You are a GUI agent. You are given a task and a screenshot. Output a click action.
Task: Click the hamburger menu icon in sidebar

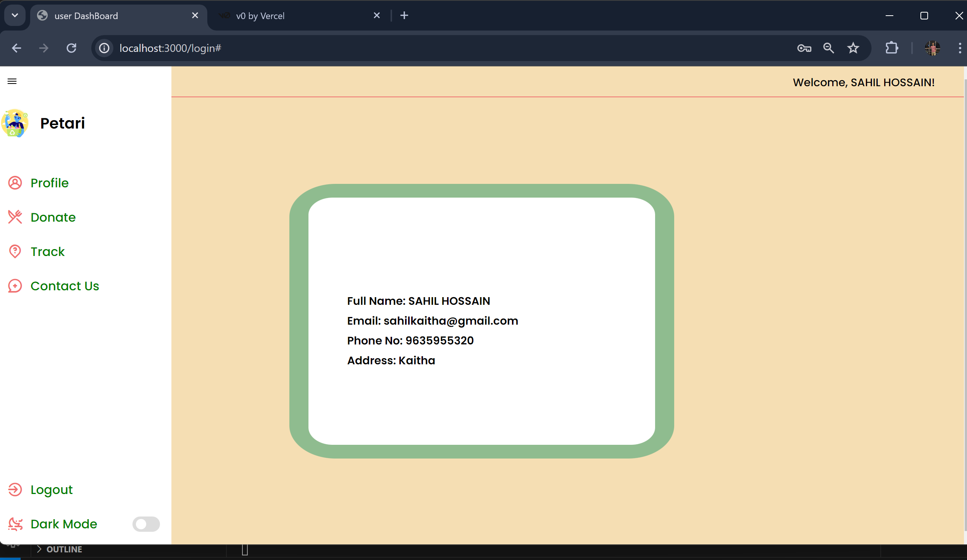pos(12,81)
